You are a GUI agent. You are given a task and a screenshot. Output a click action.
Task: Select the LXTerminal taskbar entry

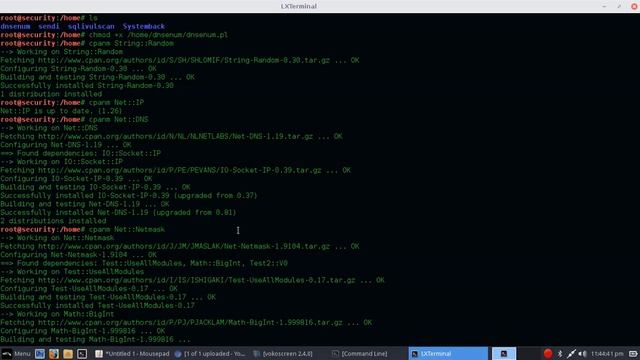pyautogui.click(x=448, y=353)
